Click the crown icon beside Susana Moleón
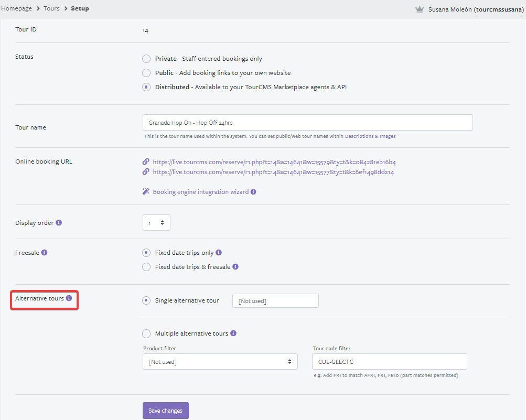526x420 pixels. tap(420, 9)
